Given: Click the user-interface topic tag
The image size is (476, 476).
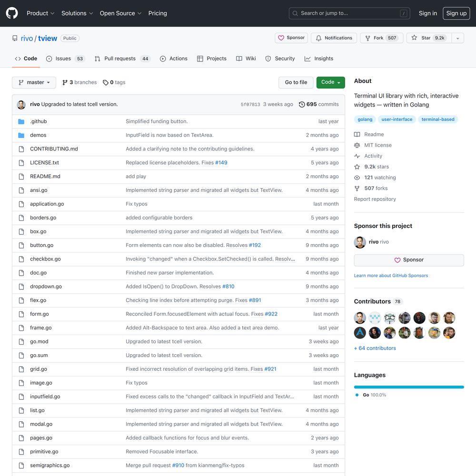Looking at the screenshot, I should click(397, 119).
